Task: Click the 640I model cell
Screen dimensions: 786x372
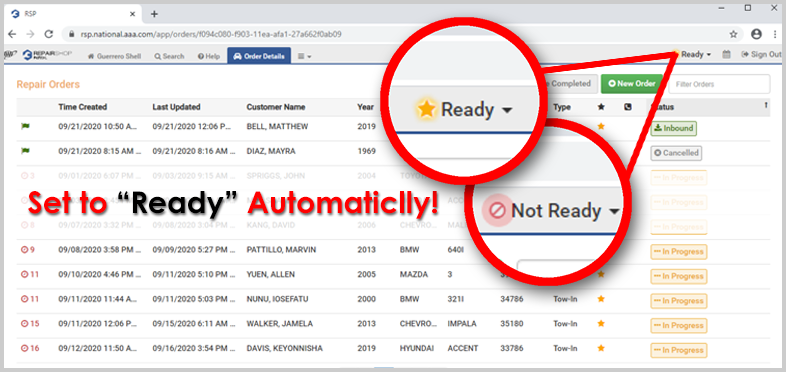Action: click(456, 250)
